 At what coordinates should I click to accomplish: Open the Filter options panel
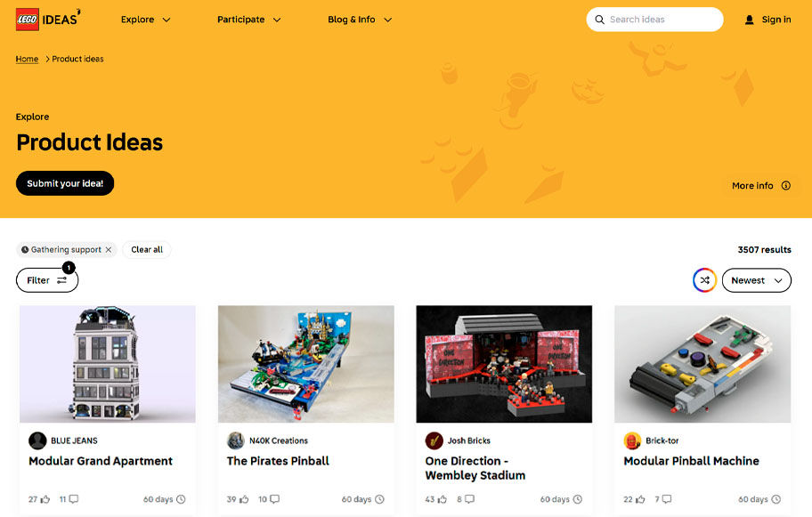pyautogui.click(x=47, y=280)
